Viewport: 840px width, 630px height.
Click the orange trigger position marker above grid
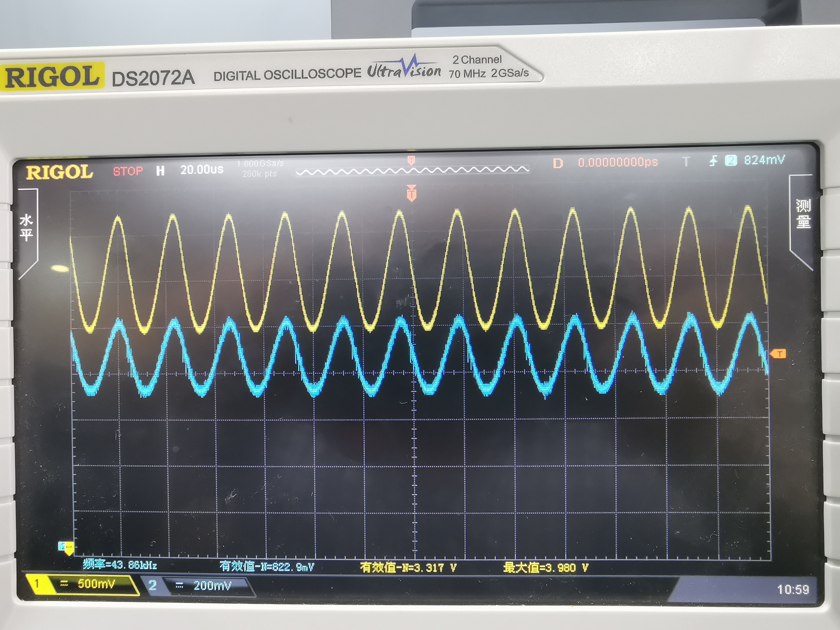pos(411,193)
